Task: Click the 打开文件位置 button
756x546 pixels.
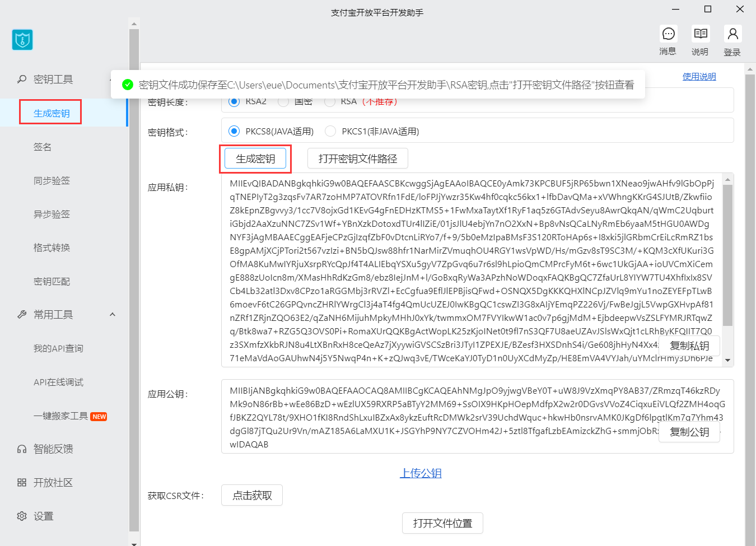Action: (442, 523)
